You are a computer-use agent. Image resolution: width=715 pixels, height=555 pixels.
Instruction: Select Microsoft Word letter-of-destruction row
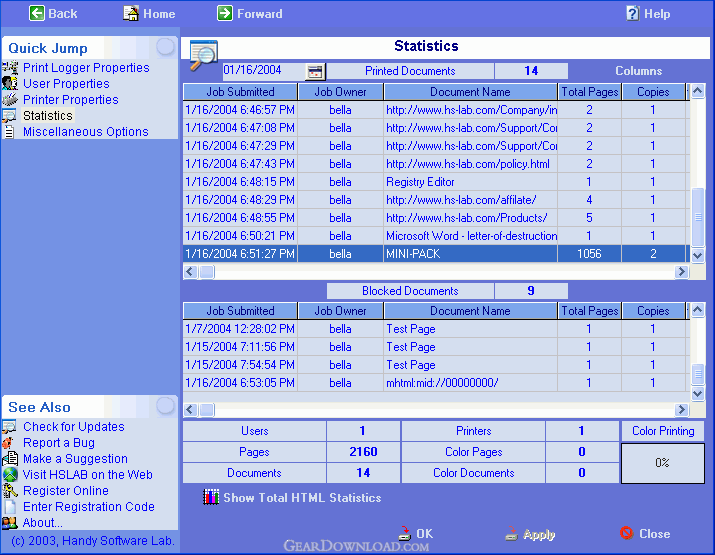(x=434, y=236)
